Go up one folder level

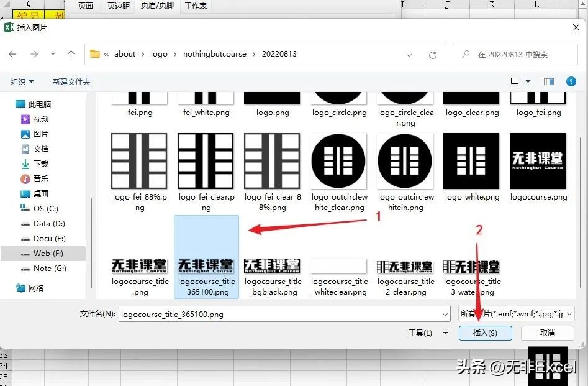pyautogui.click(x=71, y=54)
